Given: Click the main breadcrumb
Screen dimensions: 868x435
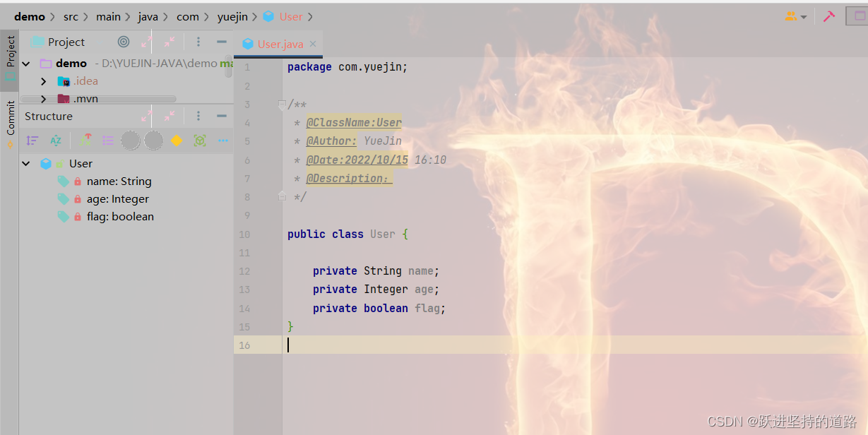Looking at the screenshot, I should pyautogui.click(x=108, y=16).
